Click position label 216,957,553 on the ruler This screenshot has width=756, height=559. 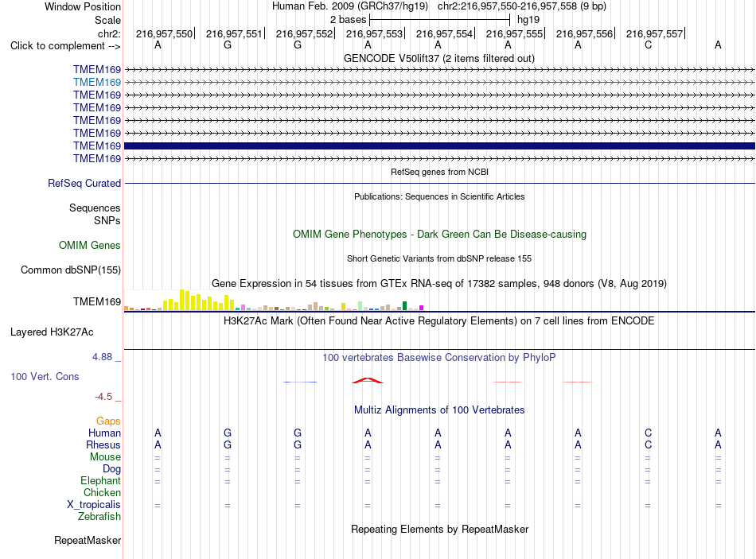coord(374,33)
